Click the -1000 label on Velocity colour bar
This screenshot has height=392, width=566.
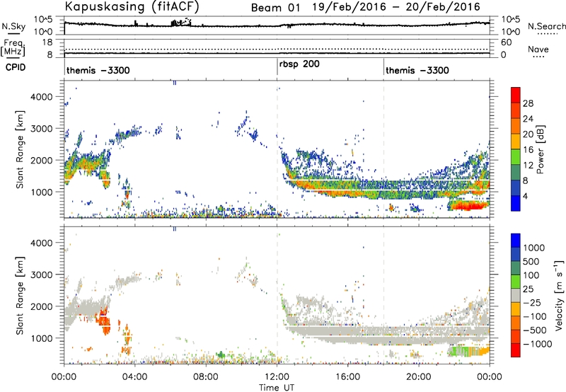coord(538,344)
